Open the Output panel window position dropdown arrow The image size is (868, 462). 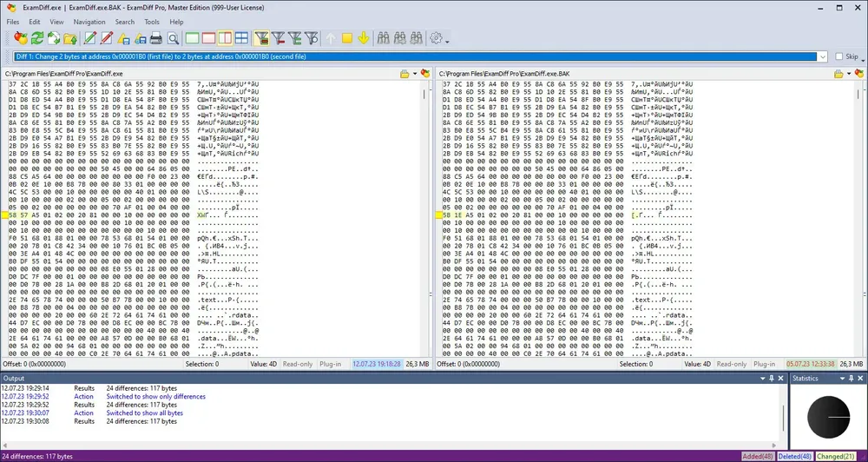point(761,379)
